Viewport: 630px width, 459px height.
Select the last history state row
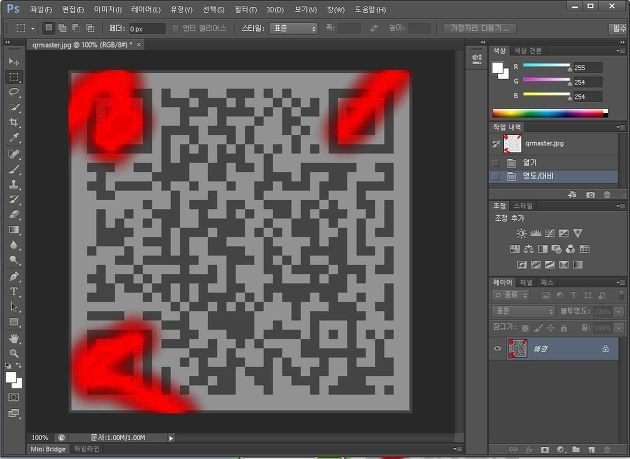[553, 176]
